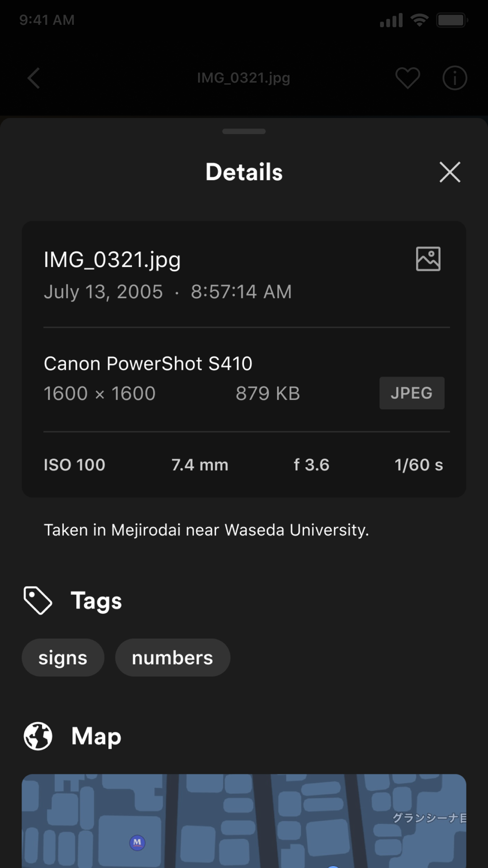Tap the photo description caption text
The height and width of the screenshot is (868, 488).
206,530
